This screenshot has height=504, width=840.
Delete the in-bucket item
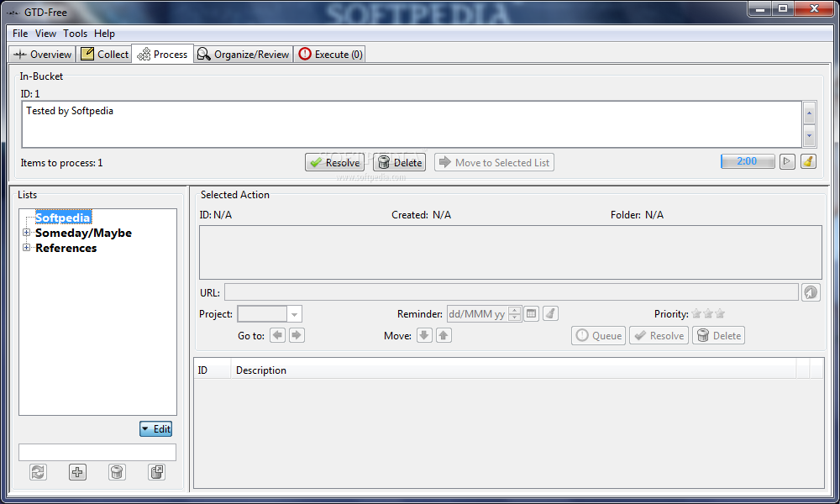pyautogui.click(x=400, y=162)
